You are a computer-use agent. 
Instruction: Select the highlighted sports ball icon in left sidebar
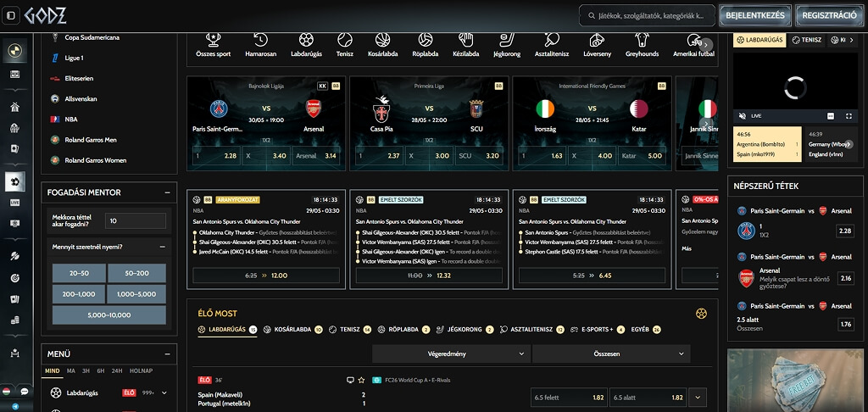tap(15, 181)
